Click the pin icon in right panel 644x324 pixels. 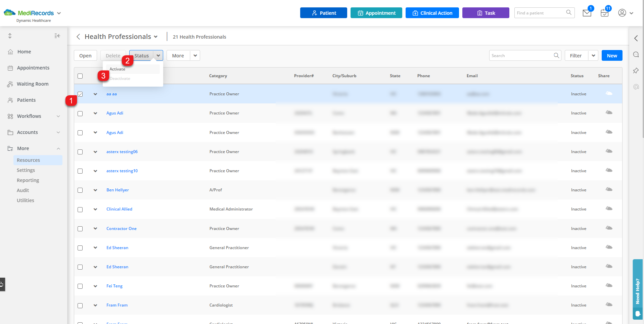(636, 71)
